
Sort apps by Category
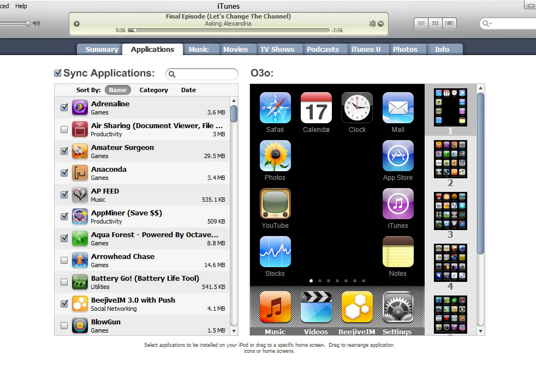pos(153,89)
